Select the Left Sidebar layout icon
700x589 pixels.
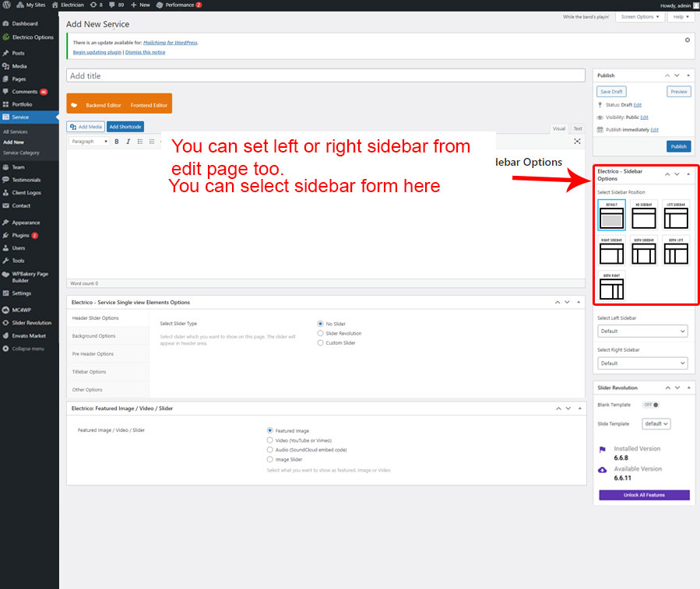coord(676,216)
